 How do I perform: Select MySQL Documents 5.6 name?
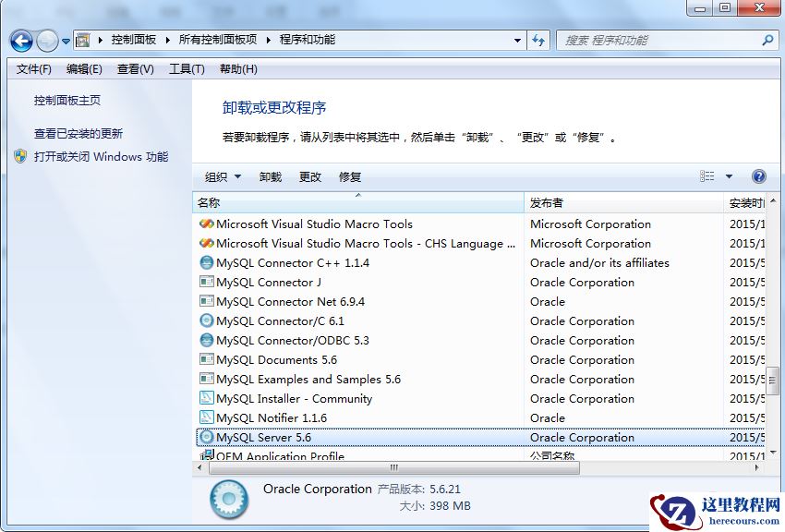(x=277, y=360)
